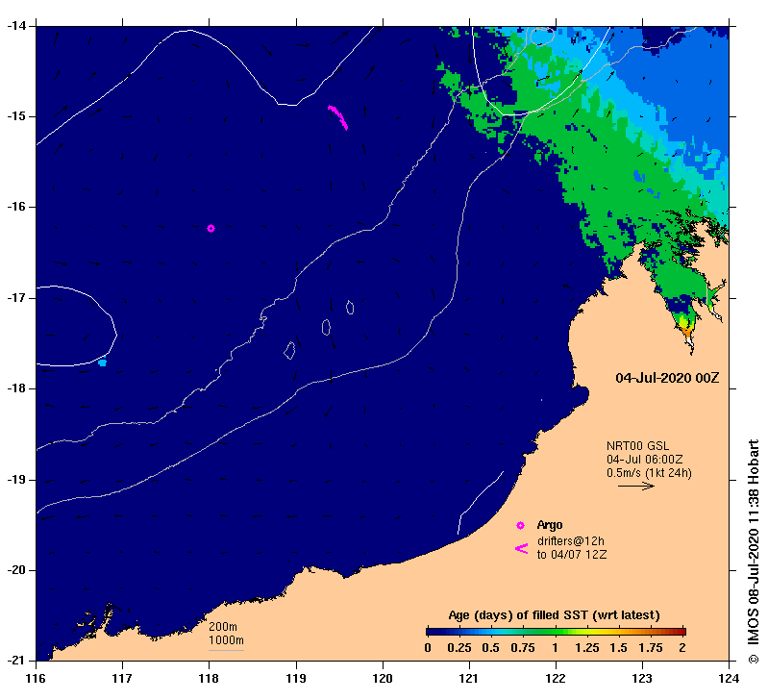This screenshot has height=700, width=768.
Task: Click the 'NRT00 GSL' label
Action: 637,446
